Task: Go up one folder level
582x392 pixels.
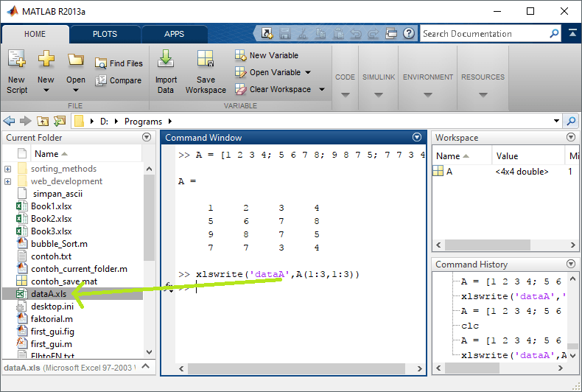Action: (x=43, y=121)
